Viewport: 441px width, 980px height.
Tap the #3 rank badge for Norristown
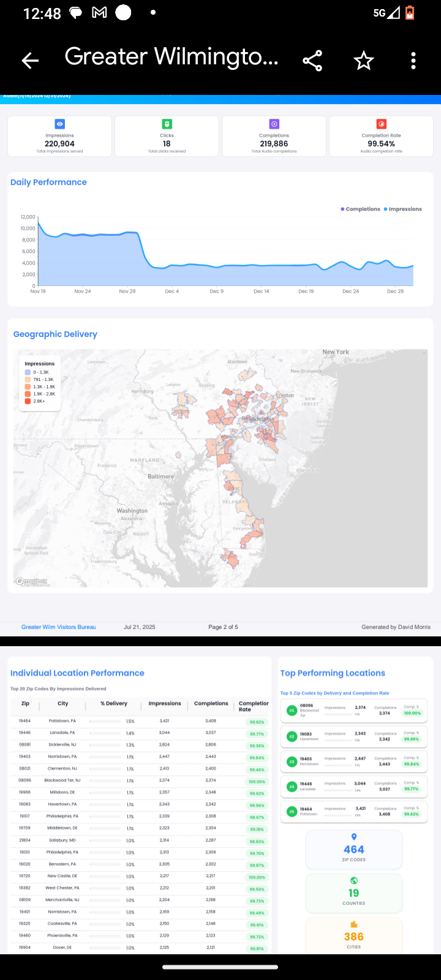click(292, 761)
